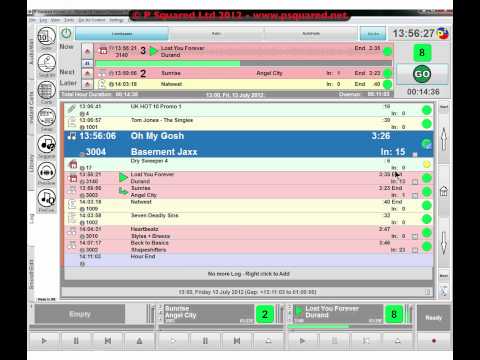Open the music-notes sidebar tool
This screenshot has height=360, width=480.
point(46,144)
